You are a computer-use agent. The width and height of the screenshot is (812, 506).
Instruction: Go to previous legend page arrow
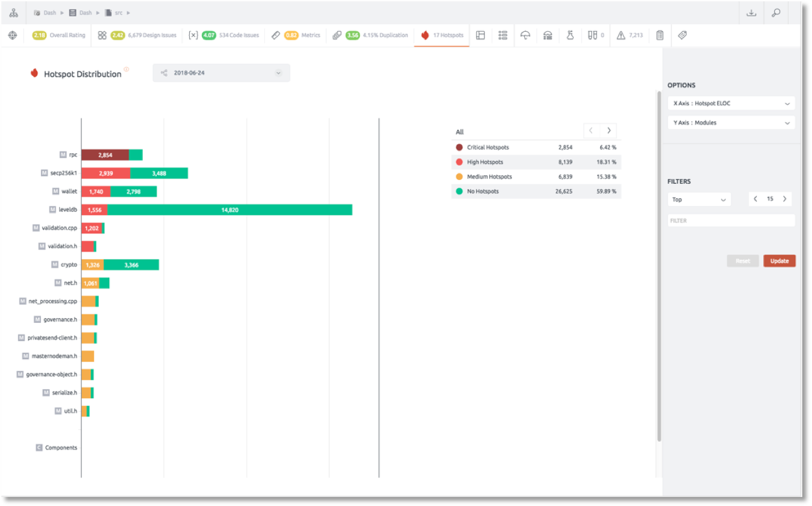[591, 131]
